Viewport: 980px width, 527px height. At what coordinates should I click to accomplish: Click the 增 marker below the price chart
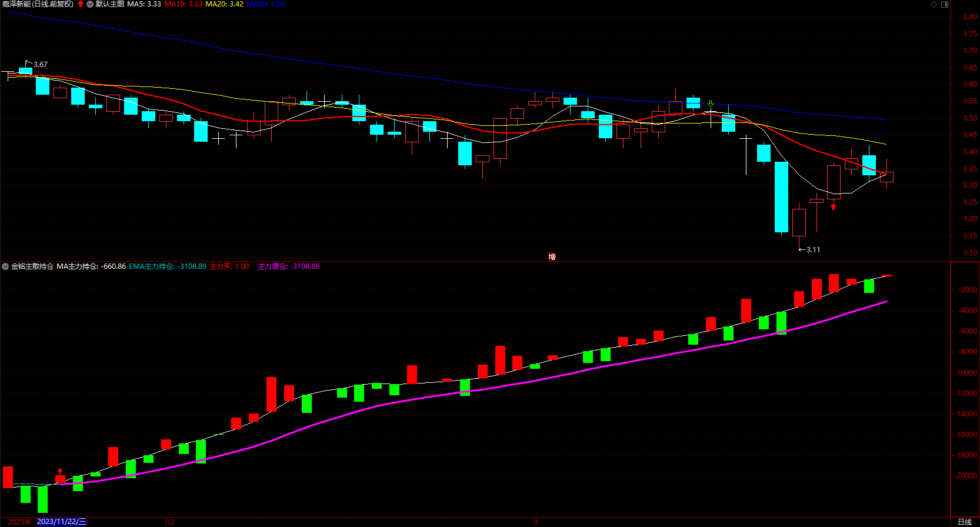(552, 257)
